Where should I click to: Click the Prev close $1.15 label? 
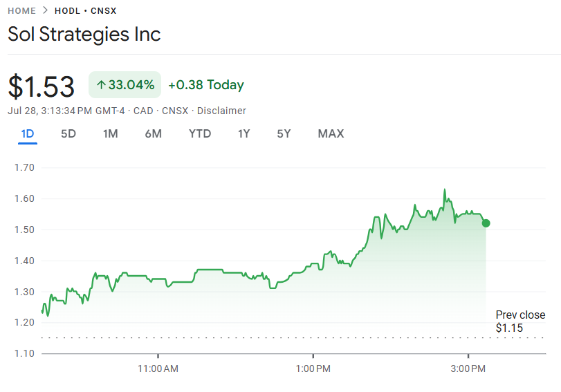click(520, 321)
